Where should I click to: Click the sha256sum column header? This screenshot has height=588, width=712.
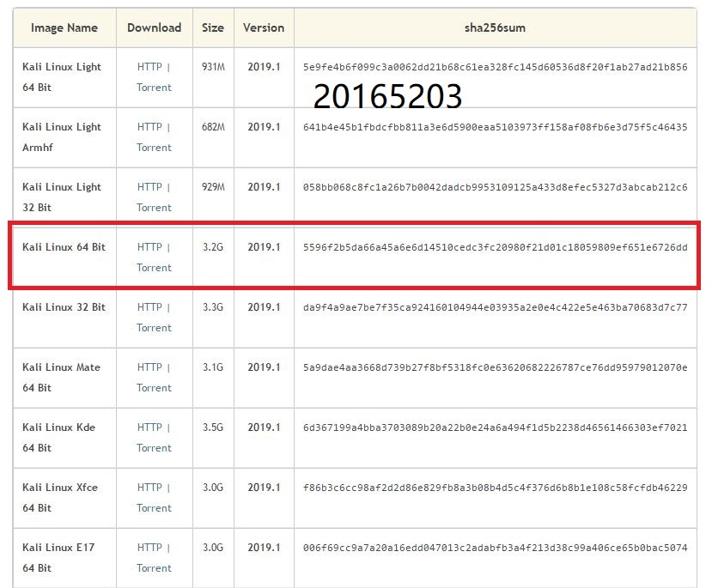click(x=495, y=27)
